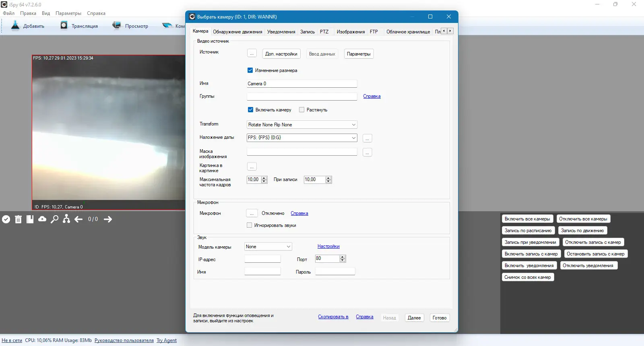Click the Отключить все камеры button
644x346 pixels.
pyautogui.click(x=583, y=219)
